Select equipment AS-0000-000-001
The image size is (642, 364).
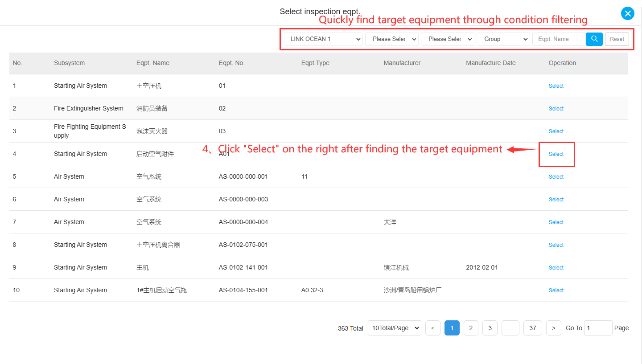click(556, 177)
